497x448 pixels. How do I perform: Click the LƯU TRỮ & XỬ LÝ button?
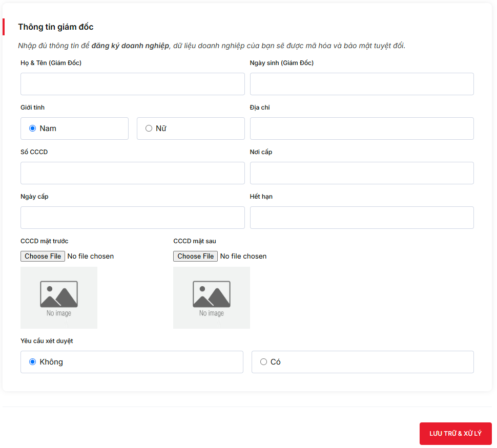[x=455, y=434]
